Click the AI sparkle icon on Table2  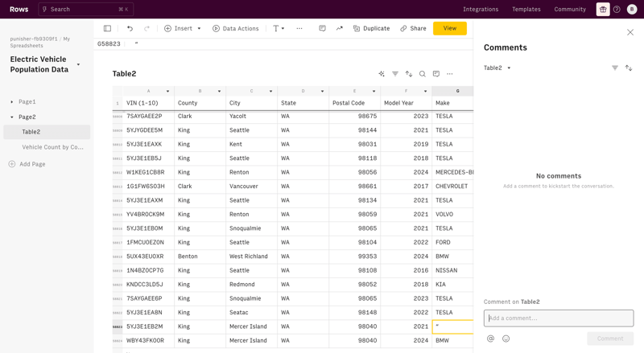(382, 74)
